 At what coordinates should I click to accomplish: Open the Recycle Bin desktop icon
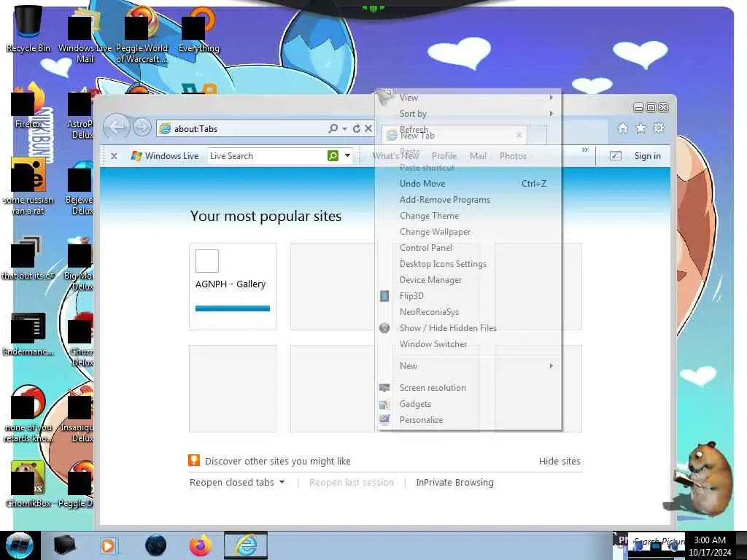coord(28,28)
